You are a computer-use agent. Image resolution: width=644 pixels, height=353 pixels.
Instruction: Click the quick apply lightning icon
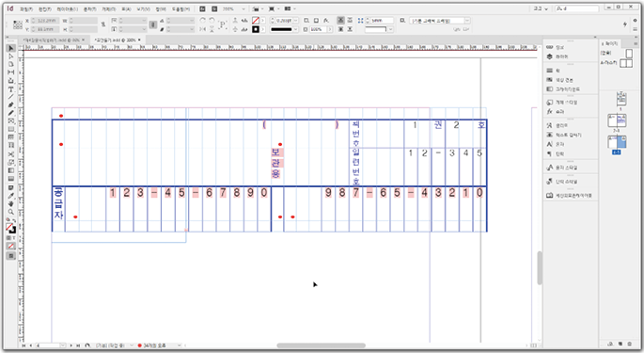624,24
